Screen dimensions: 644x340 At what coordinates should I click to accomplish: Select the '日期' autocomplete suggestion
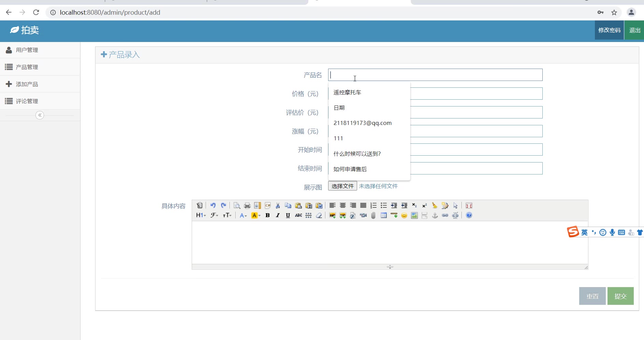point(369,108)
